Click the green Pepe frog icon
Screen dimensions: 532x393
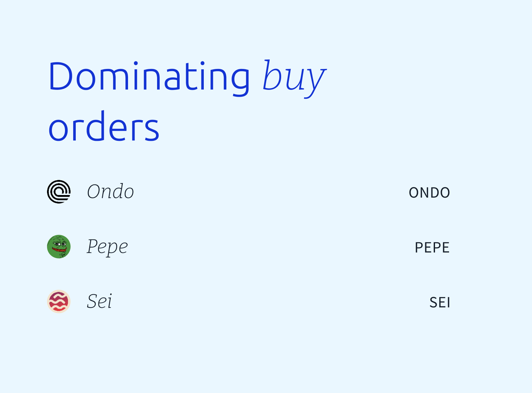(59, 247)
